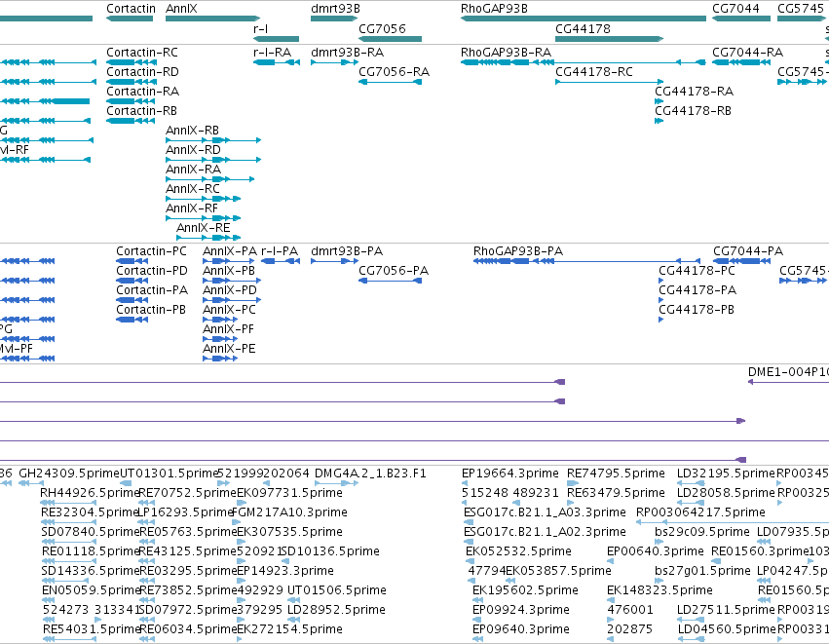
Task: Click EST ESG017c.B21.1_A03.3prime
Action: pyautogui.click(x=468, y=522)
